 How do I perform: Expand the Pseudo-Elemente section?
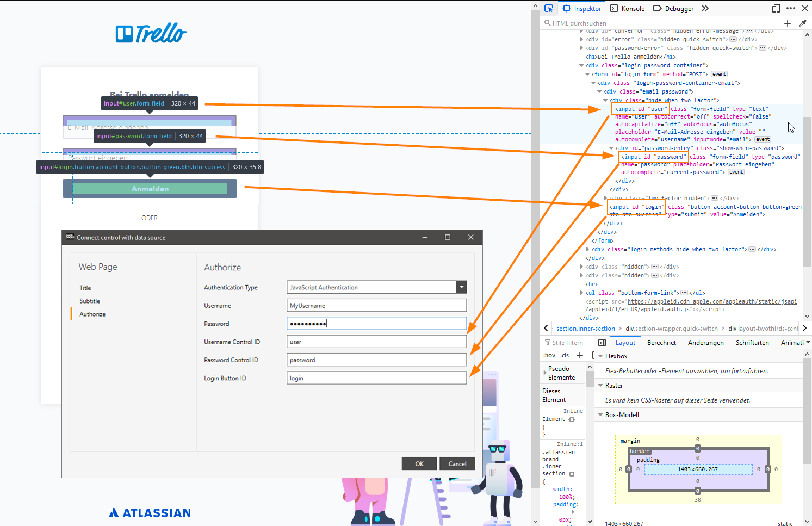[x=545, y=373]
